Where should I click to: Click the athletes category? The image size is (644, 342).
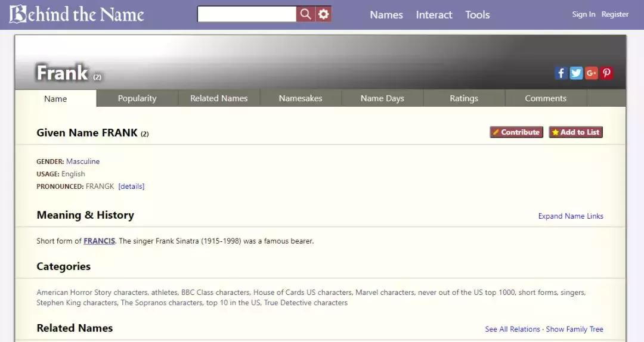[165, 293]
